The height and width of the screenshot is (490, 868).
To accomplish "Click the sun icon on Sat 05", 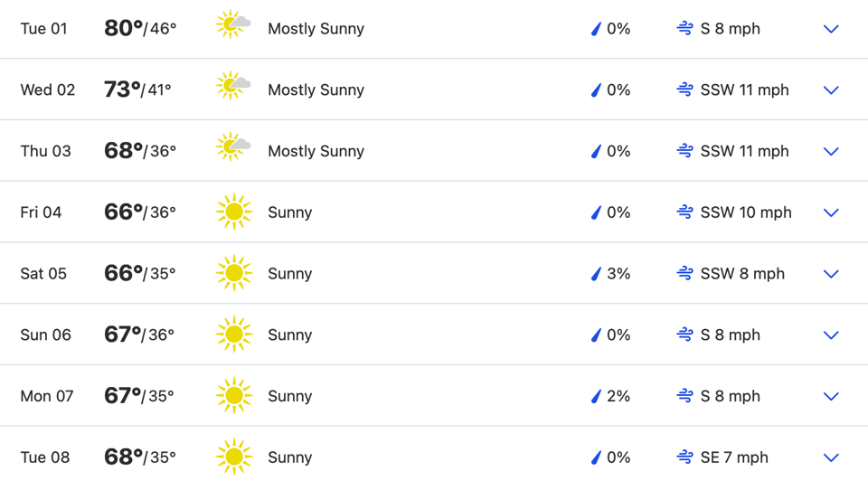I will point(233,274).
